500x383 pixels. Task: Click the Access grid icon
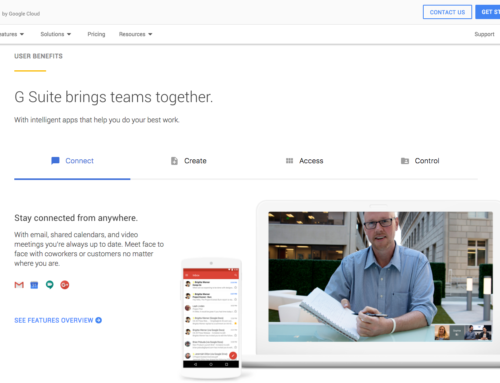coord(289,161)
